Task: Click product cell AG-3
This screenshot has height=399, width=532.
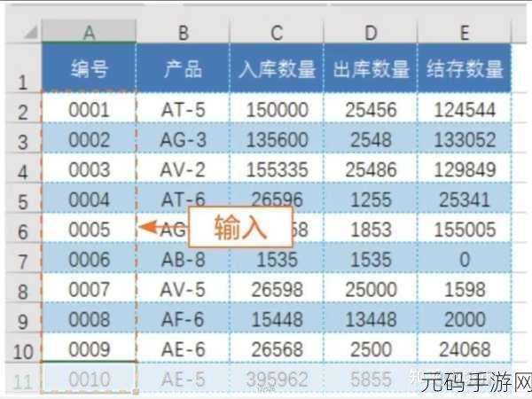Action: point(184,137)
